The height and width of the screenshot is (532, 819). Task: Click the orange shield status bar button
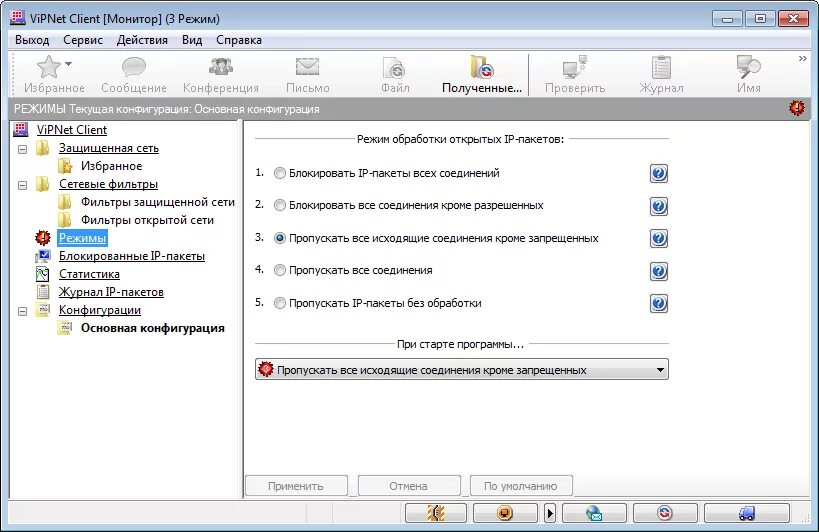tap(505, 513)
